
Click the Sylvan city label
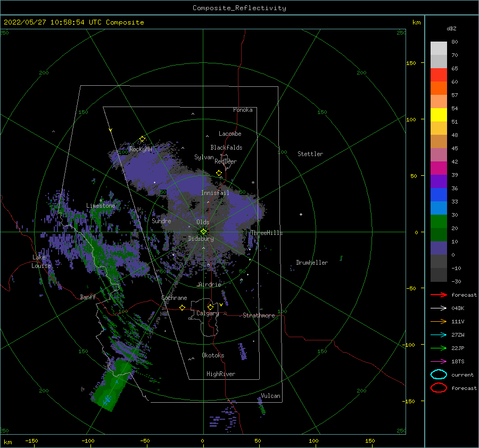tap(204, 157)
